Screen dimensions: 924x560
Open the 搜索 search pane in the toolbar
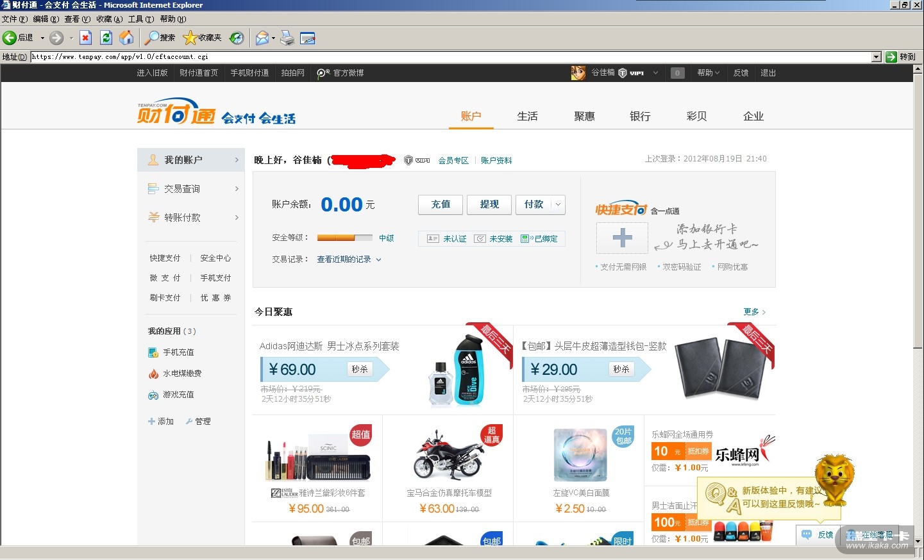[160, 38]
